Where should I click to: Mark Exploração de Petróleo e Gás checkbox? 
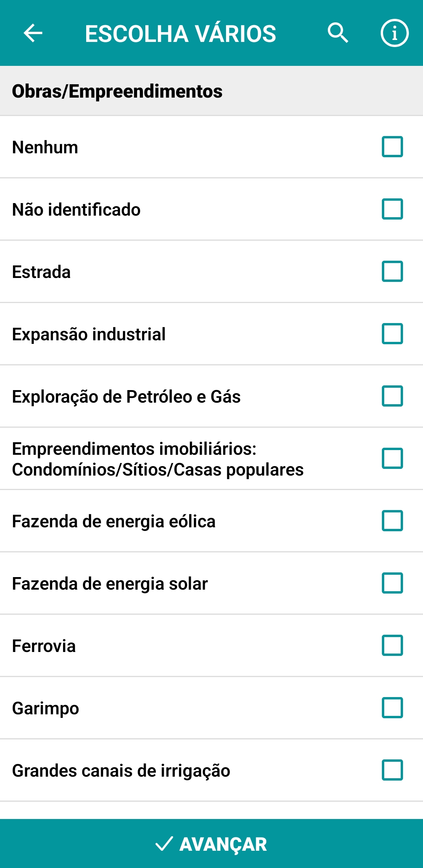392,396
